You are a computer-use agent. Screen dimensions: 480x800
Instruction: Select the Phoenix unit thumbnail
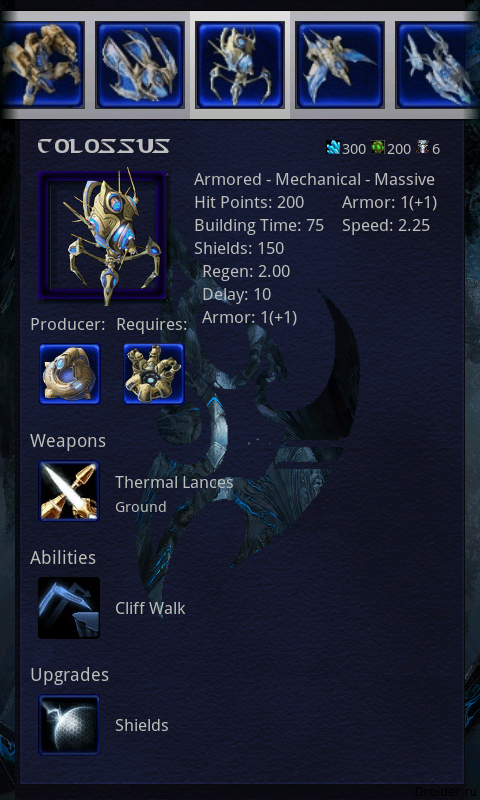click(340, 65)
